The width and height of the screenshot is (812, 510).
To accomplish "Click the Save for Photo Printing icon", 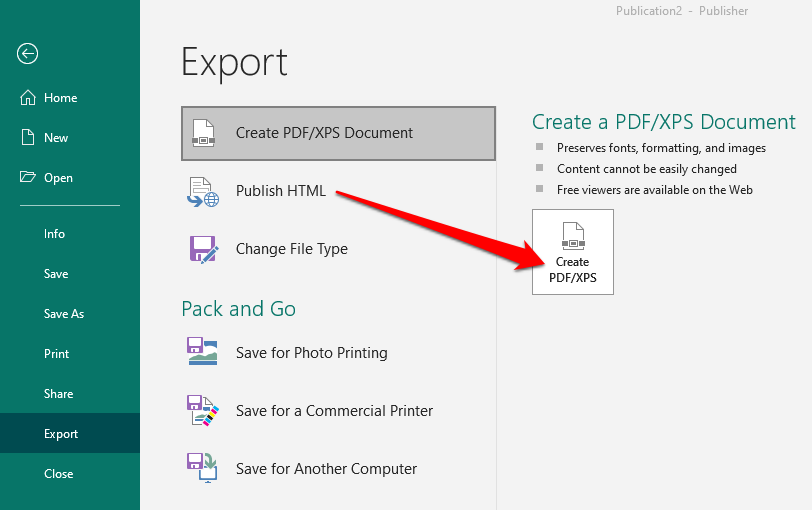I will pyautogui.click(x=202, y=352).
